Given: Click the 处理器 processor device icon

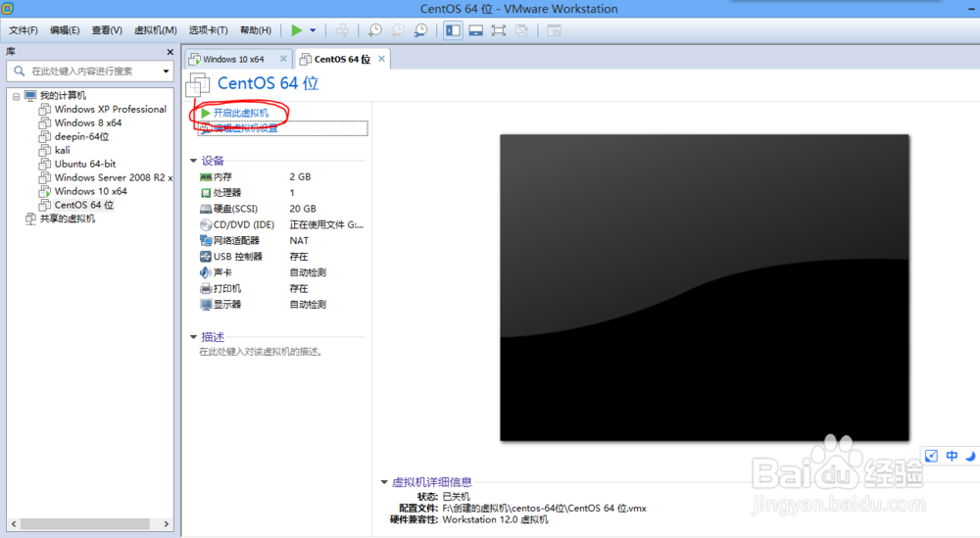Looking at the screenshot, I should 206,193.
